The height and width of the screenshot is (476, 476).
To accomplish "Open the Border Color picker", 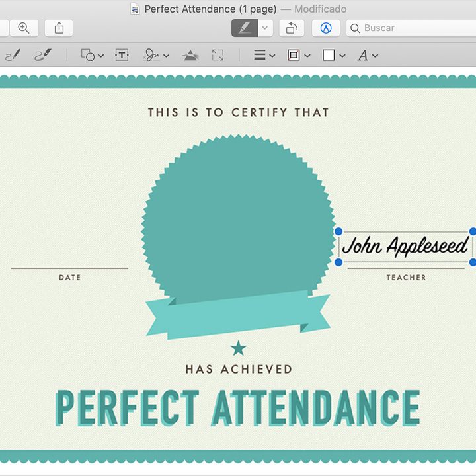I will point(298,56).
